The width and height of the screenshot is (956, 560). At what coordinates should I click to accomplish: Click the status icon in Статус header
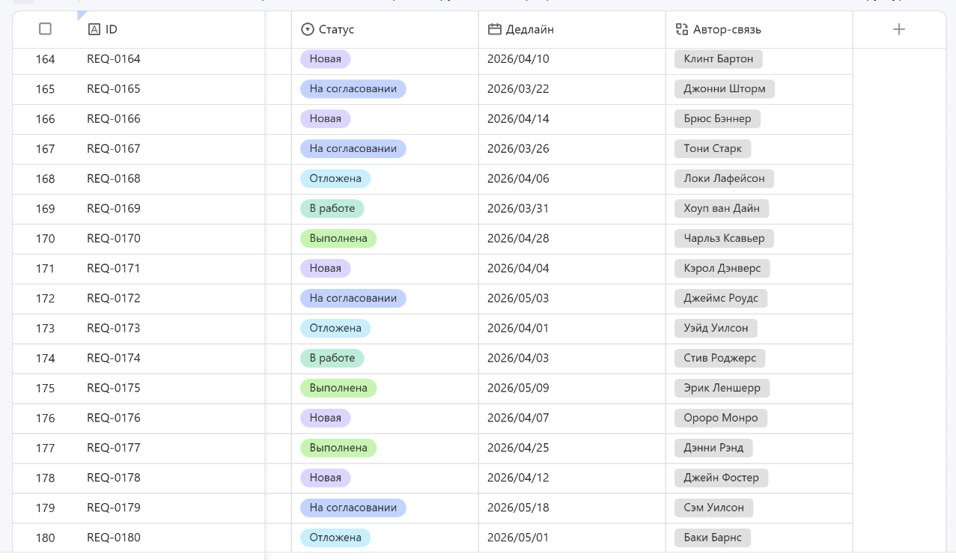307,29
